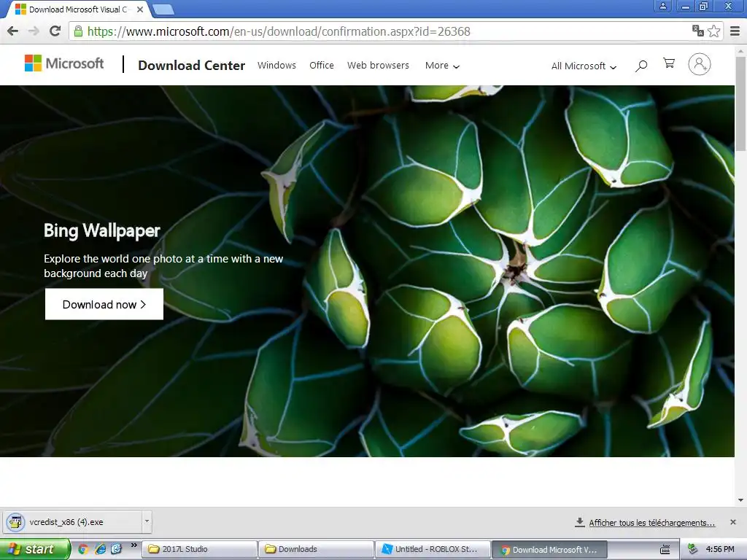Click the Download Microsoft V... taskbar button
Screen dimensions: 747x560
(x=549, y=550)
